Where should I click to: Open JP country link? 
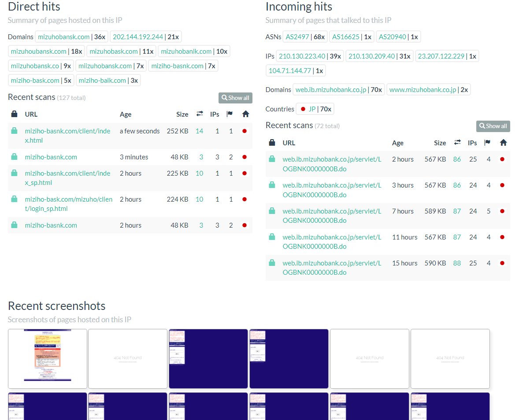[312, 109]
